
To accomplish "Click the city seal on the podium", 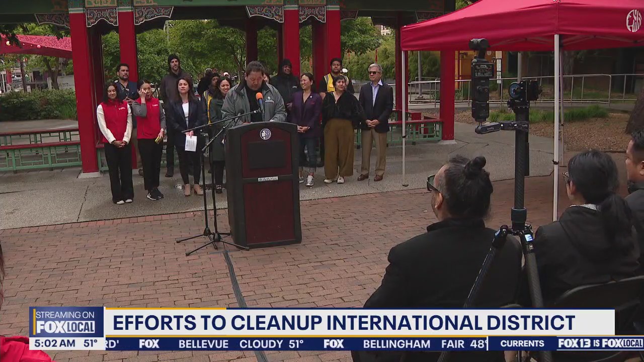I will pos(265,134).
